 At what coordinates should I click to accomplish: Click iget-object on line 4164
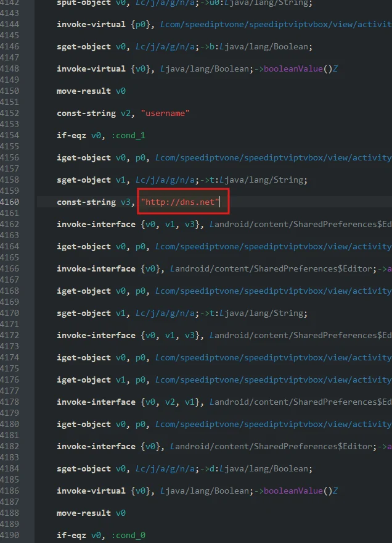(x=84, y=246)
